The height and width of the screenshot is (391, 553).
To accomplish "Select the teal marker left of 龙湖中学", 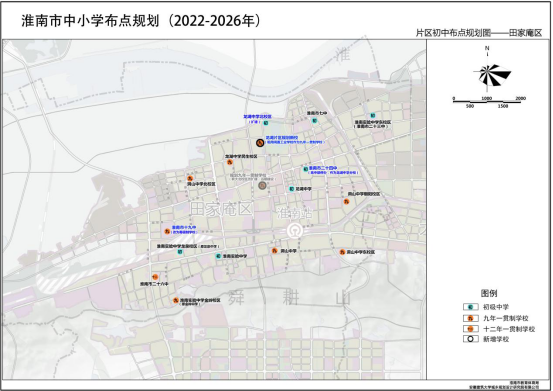I will (x=292, y=189).
